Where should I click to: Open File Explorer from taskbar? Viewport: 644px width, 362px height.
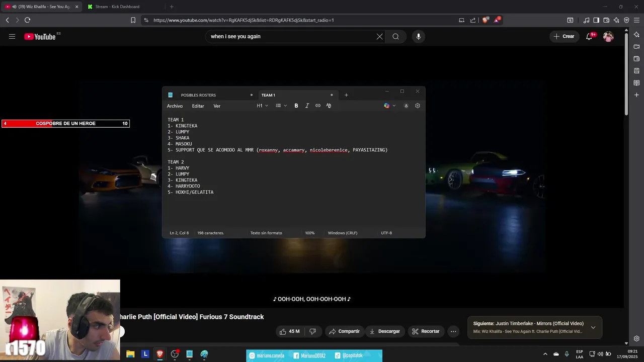tap(130, 354)
